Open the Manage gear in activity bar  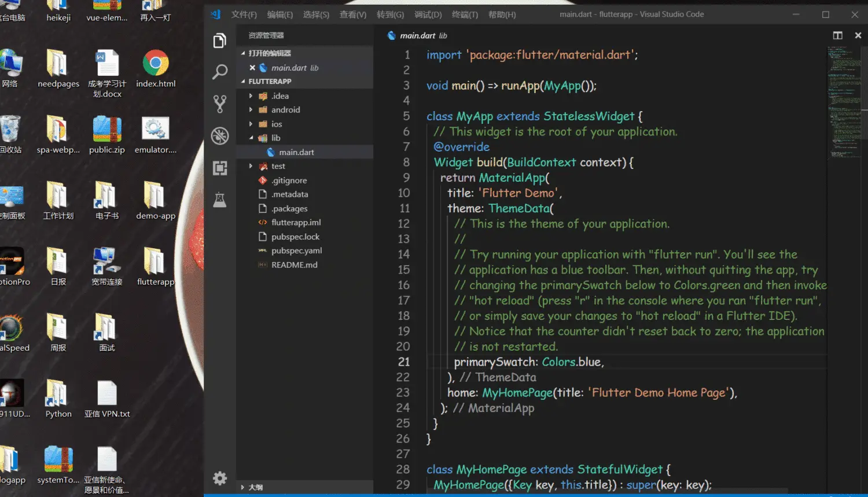(x=219, y=478)
